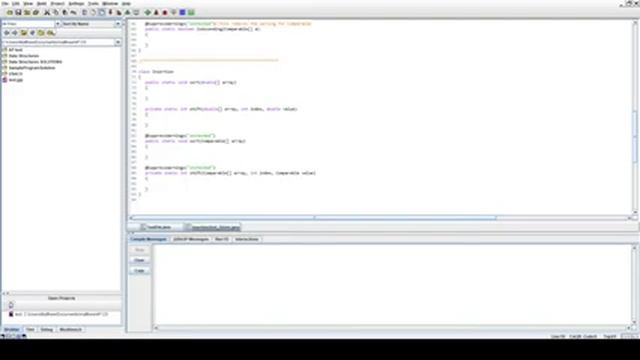640x360 pixels.
Task: Open the Project menu
Action: (58, 4)
